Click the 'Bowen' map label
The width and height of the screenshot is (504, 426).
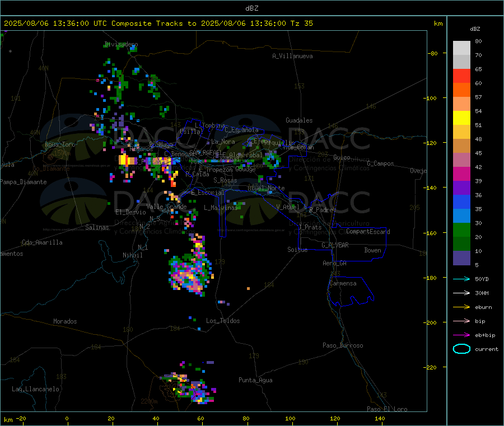[x=373, y=250]
